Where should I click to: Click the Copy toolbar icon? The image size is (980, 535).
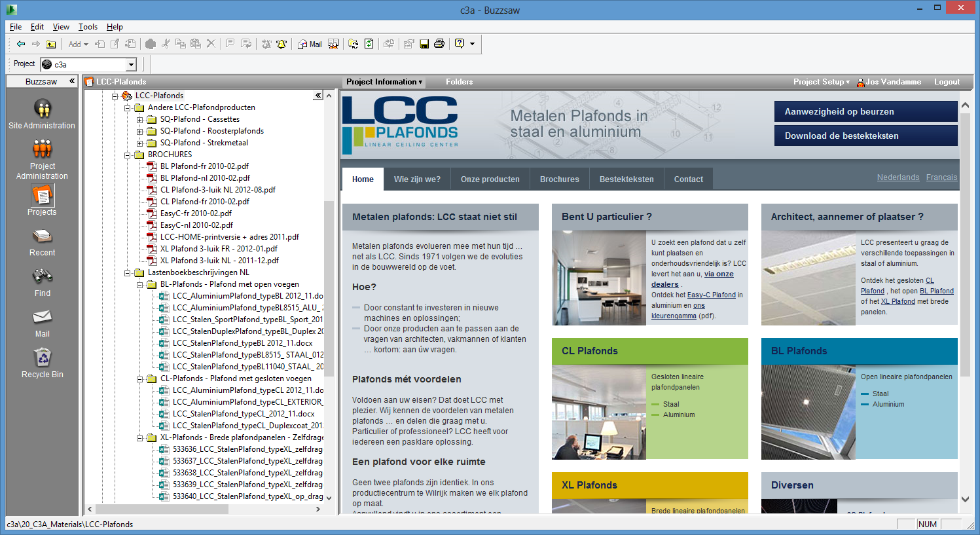[x=181, y=44]
